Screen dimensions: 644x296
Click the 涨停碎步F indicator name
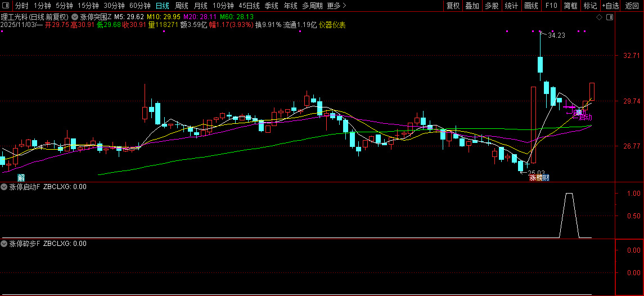pyautogui.click(x=25, y=243)
